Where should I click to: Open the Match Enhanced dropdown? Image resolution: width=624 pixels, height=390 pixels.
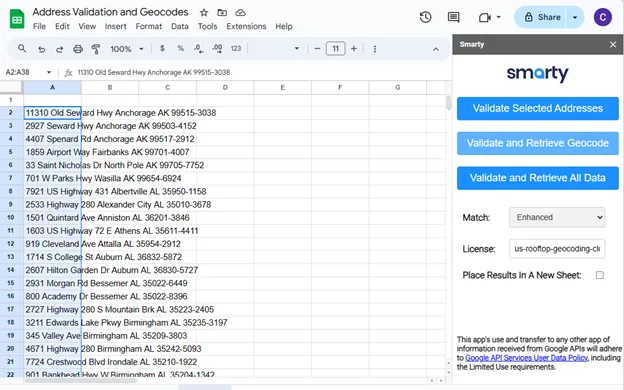coord(557,217)
